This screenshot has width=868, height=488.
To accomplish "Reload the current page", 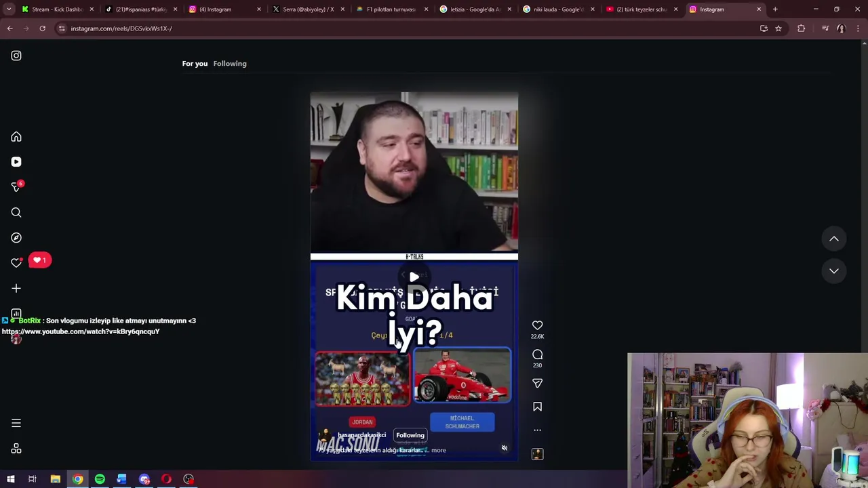I will (42, 28).
